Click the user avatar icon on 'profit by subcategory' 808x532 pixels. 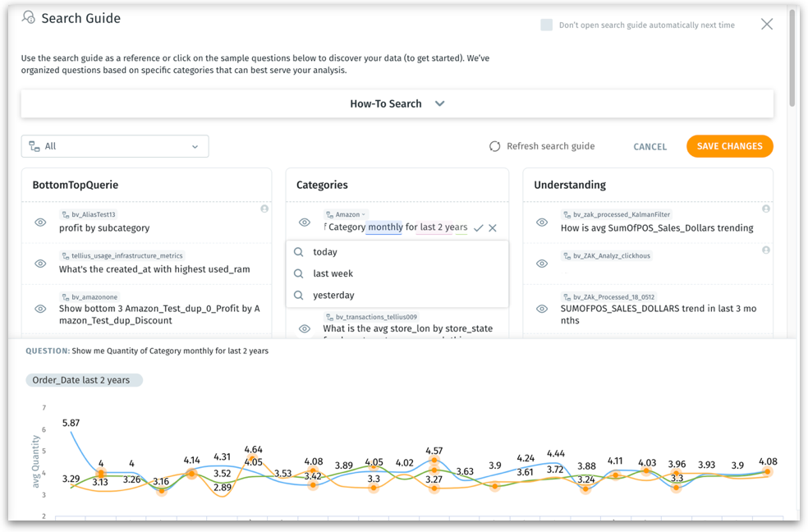264,209
